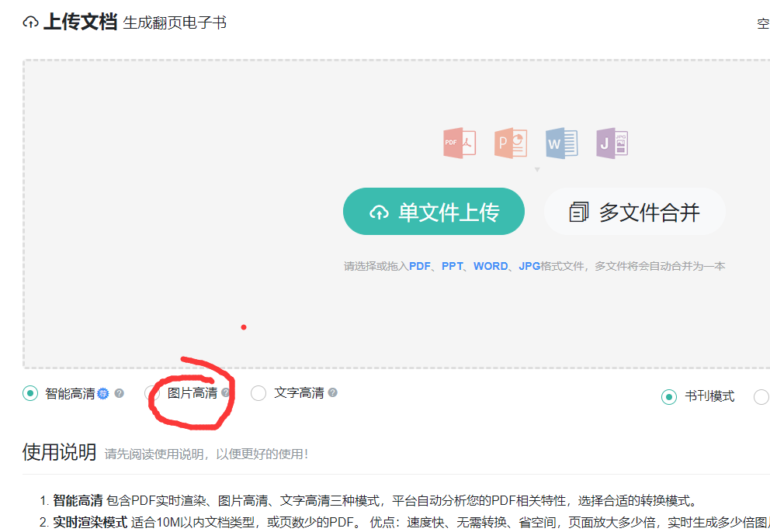Click the help icon beside 图片高清
The image size is (770, 532).
226,392
